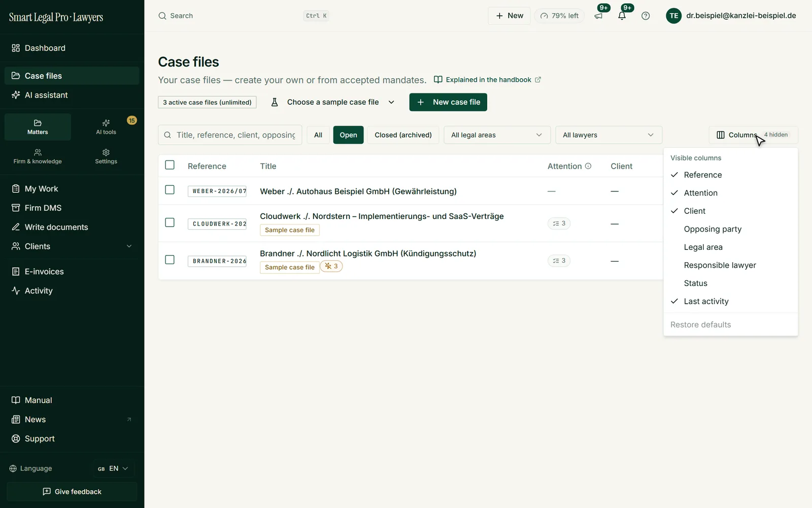
Task: Open the Matters section
Action: pyautogui.click(x=38, y=127)
